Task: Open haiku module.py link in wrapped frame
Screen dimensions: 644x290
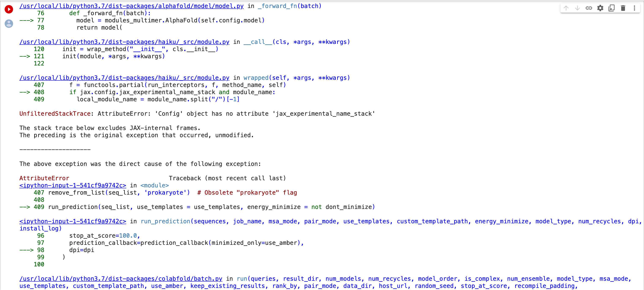Action: pyautogui.click(x=124, y=78)
